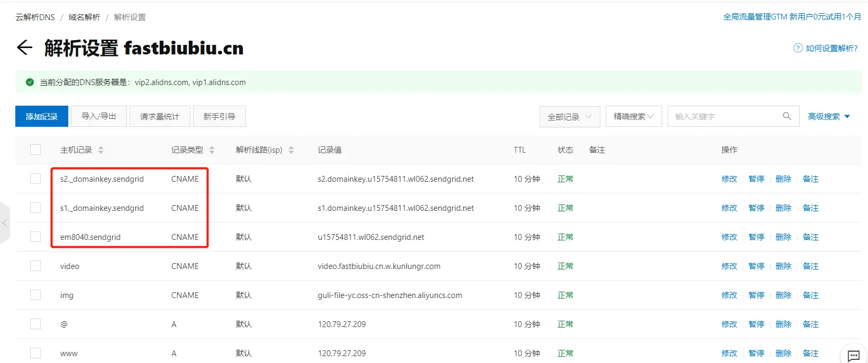
Task: Open the chat feedback icon
Action: [854, 356]
